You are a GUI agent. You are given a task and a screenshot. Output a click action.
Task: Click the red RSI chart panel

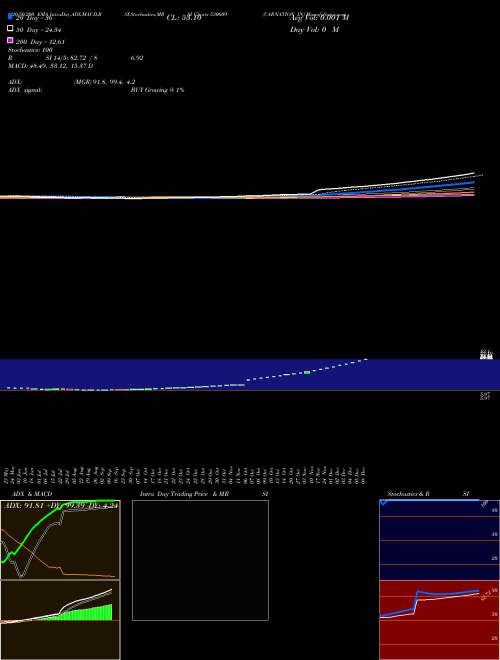pyautogui.click(x=439, y=620)
